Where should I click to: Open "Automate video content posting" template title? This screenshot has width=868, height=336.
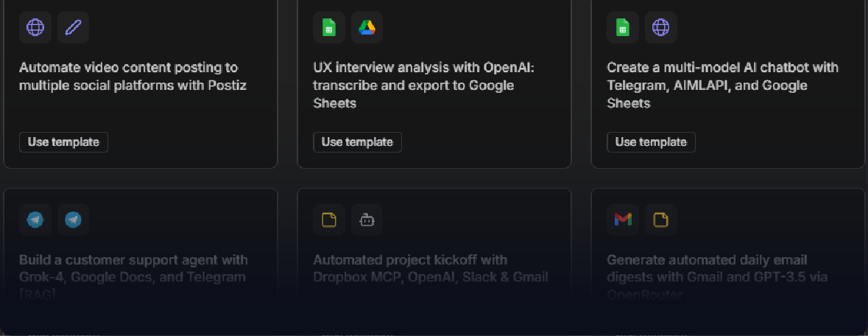click(133, 77)
